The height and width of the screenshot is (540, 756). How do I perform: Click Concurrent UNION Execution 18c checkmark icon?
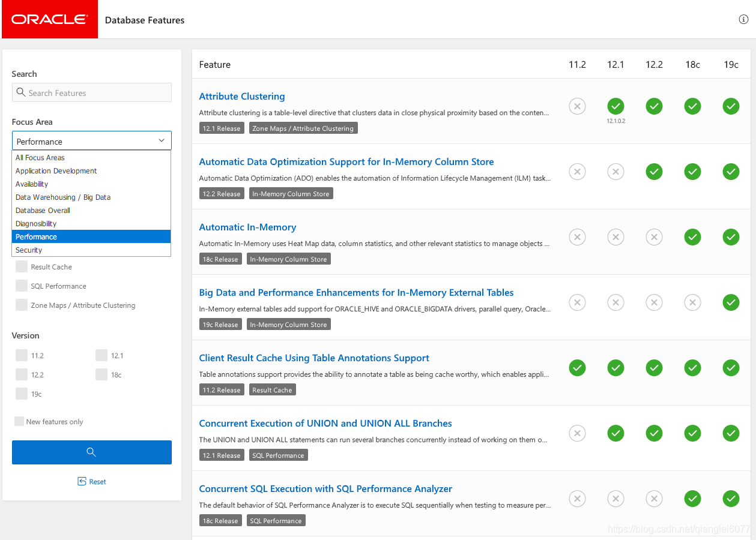pyautogui.click(x=692, y=434)
